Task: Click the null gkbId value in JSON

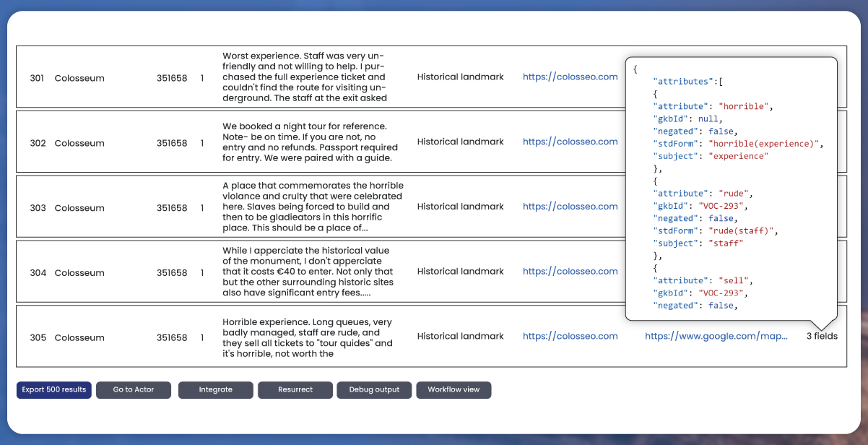Action: coord(708,118)
